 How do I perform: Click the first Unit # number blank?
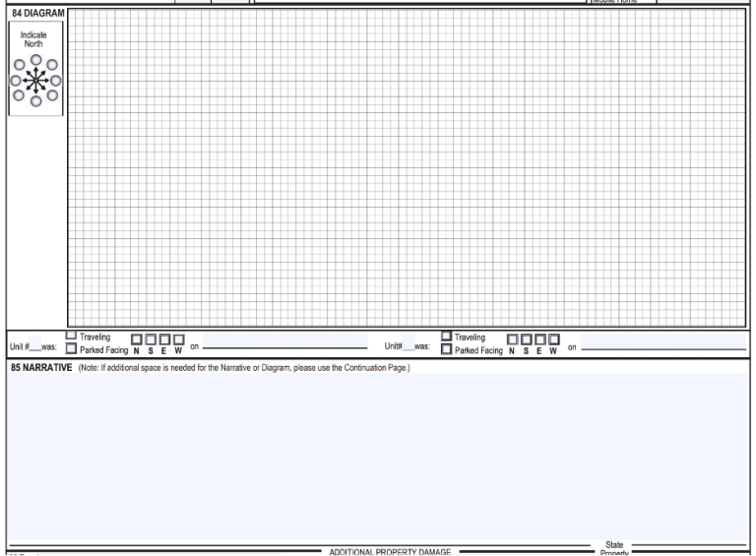click(x=34, y=345)
